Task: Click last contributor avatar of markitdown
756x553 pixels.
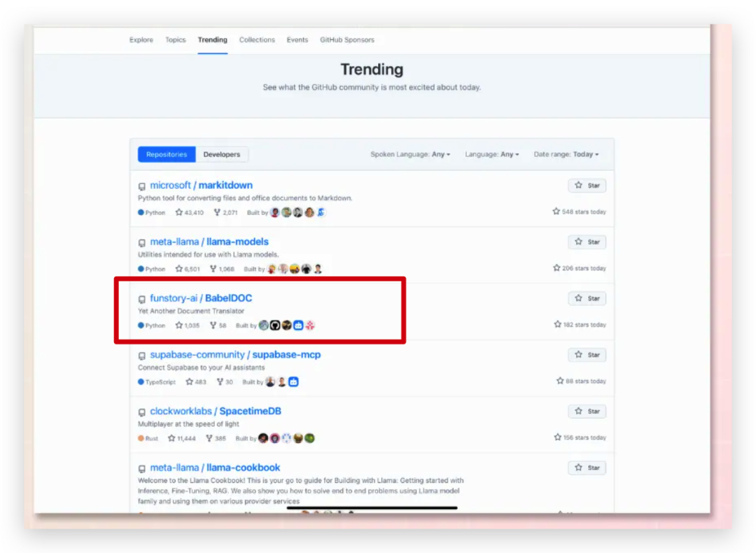Action: pos(321,213)
